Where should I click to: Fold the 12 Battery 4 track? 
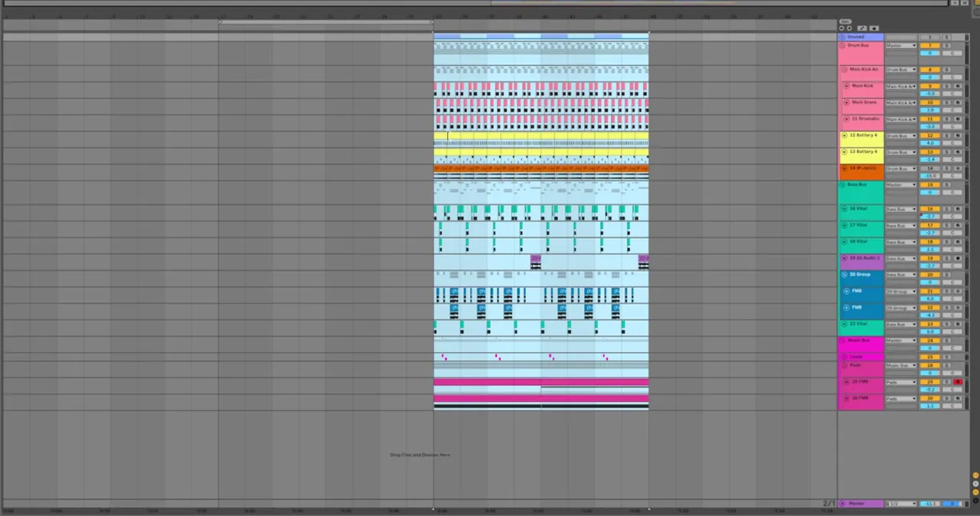coord(844,136)
